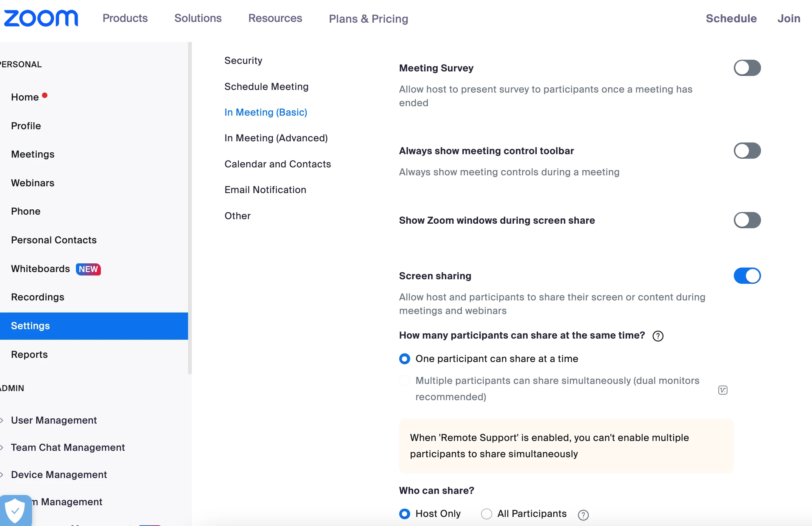
Task: Click the red notification dot by Home
Action: pos(45,95)
